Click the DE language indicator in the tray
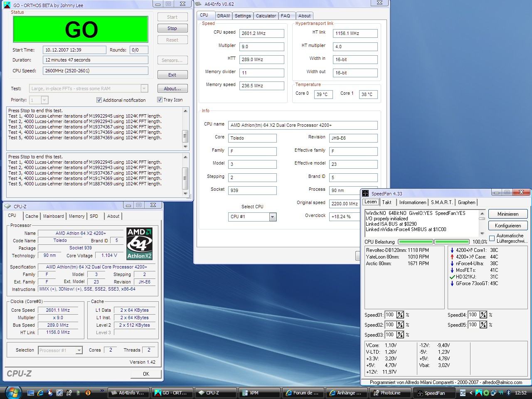Screen dimensions: 532x399 click(x=463, y=393)
